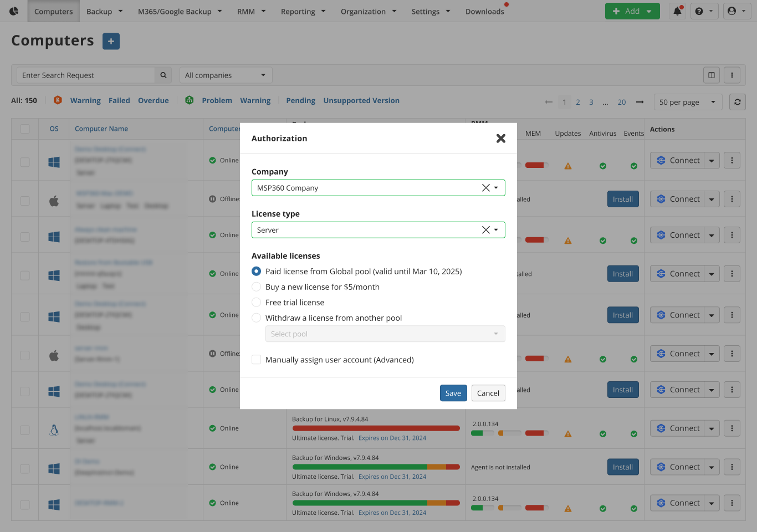Viewport: 757px width, 532px height.
Task: Select Withdraw a license from another pool
Action: [x=256, y=318]
